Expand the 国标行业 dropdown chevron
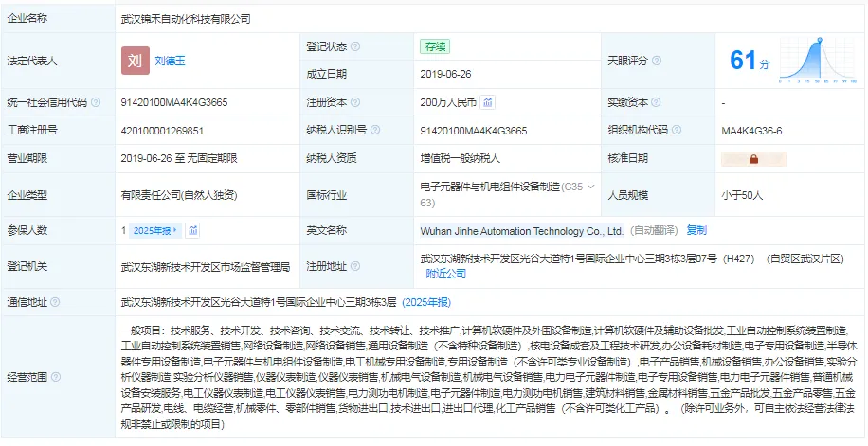The image size is (868, 446). click(590, 187)
